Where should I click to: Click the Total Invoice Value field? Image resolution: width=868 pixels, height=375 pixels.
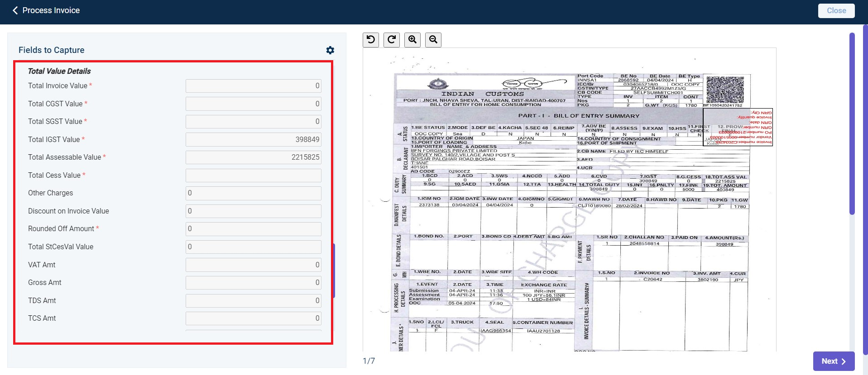click(x=254, y=86)
